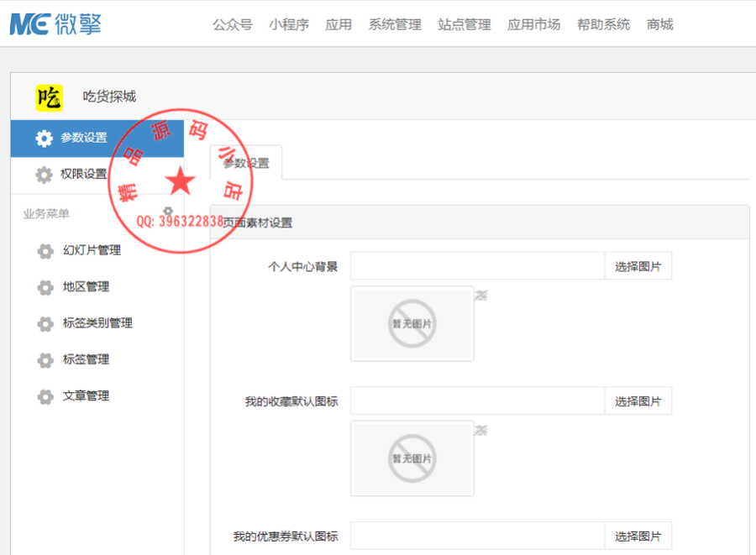Click the yellow 吃 app icon

(50, 97)
